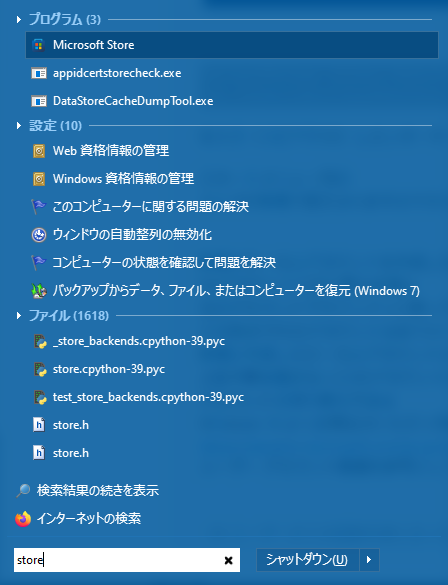This screenshot has height=585, width=448.
Task: Open the Microsoft Store result
Action: [x=232, y=45]
